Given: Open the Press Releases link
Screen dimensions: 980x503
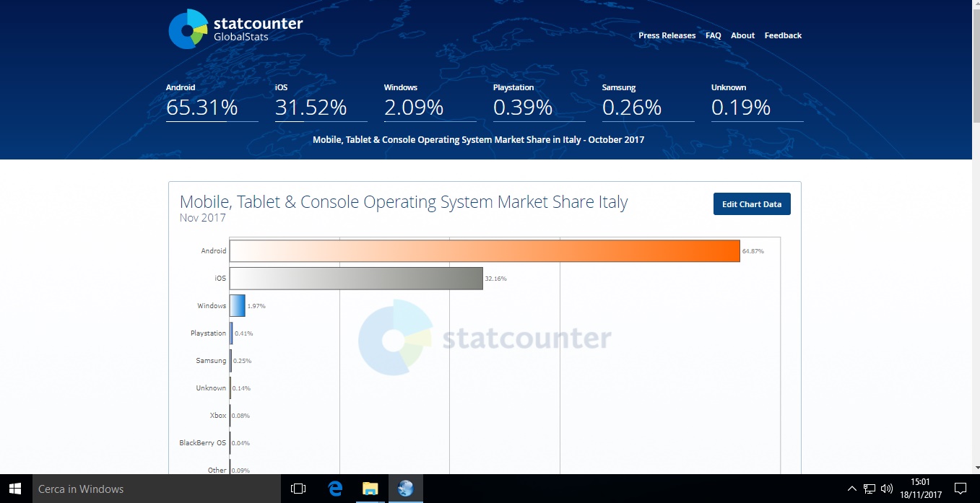Looking at the screenshot, I should 667,35.
